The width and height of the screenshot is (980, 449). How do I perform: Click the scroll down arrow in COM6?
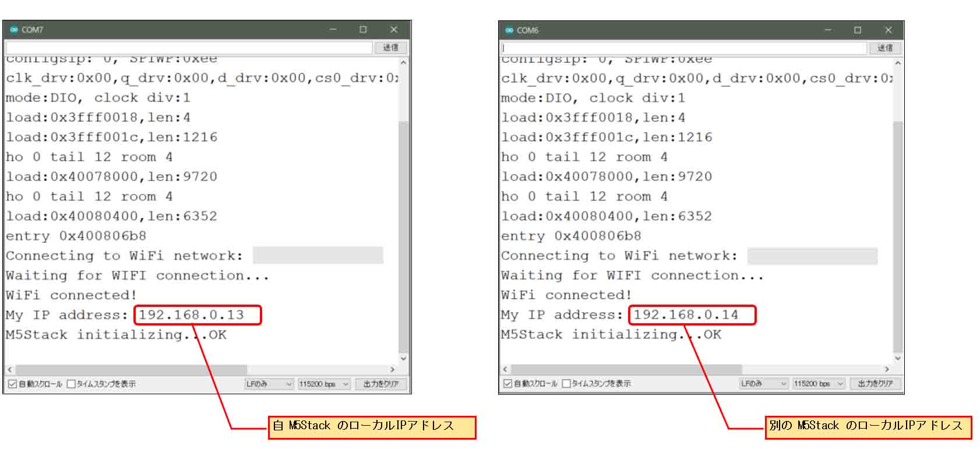click(898, 358)
